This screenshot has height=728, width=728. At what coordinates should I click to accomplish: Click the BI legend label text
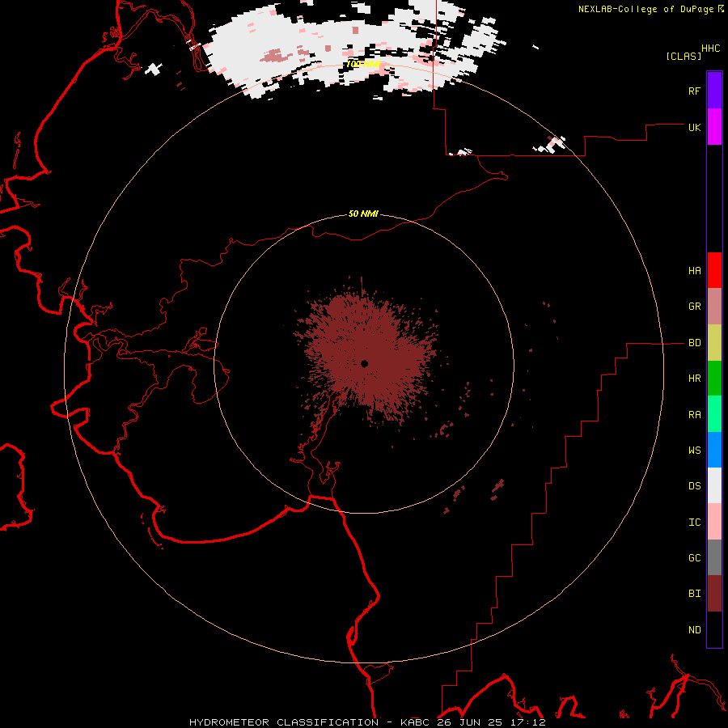click(695, 594)
